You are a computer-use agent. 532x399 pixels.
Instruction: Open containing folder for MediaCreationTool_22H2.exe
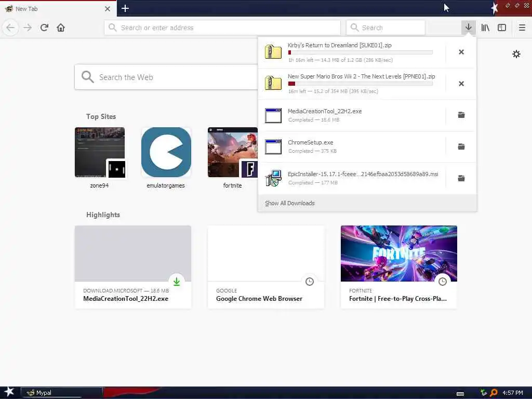(x=461, y=115)
